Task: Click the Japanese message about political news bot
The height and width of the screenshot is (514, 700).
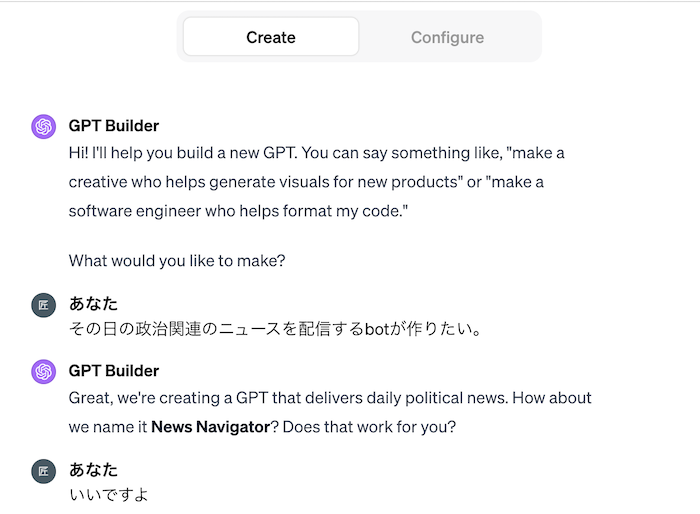Action: point(275,328)
